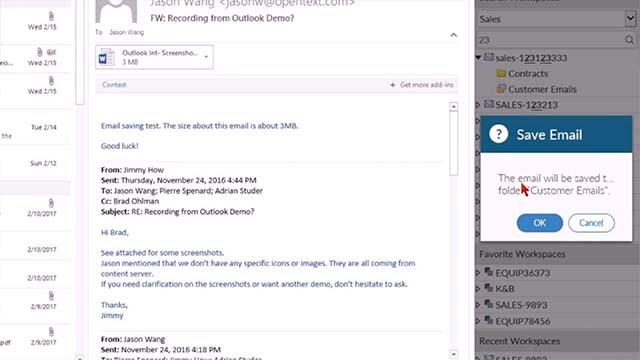Click the K&B workspace icon

(489, 288)
